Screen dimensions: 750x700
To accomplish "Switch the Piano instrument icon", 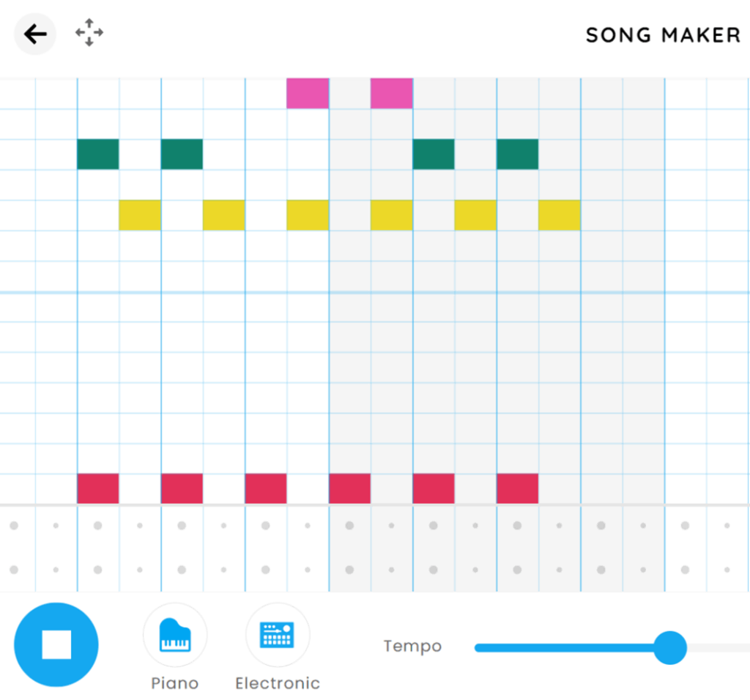I will (x=175, y=635).
